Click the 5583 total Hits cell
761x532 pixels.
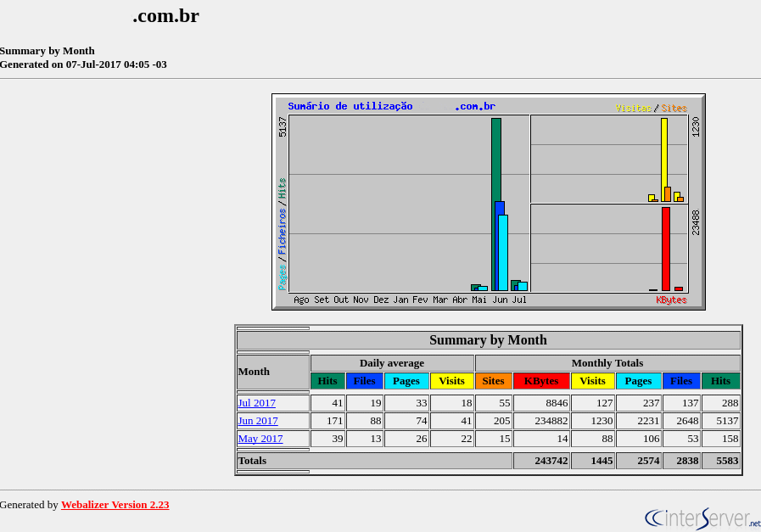(721, 461)
